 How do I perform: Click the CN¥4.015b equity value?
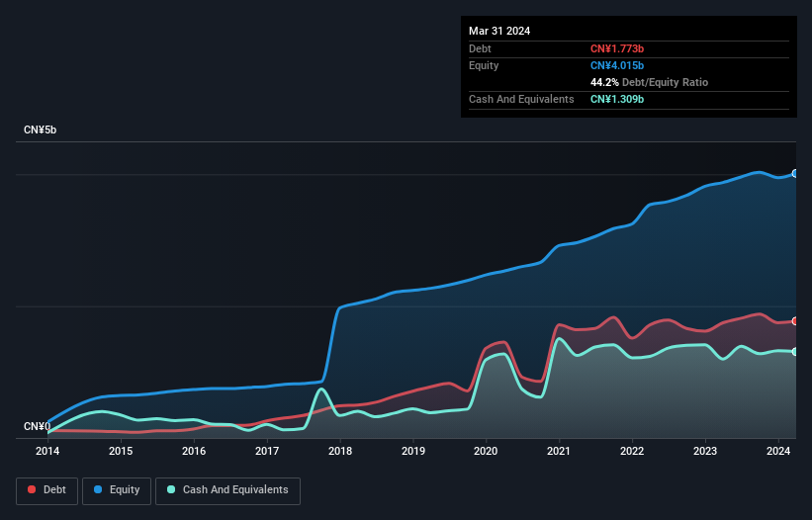pyautogui.click(x=617, y=65)
